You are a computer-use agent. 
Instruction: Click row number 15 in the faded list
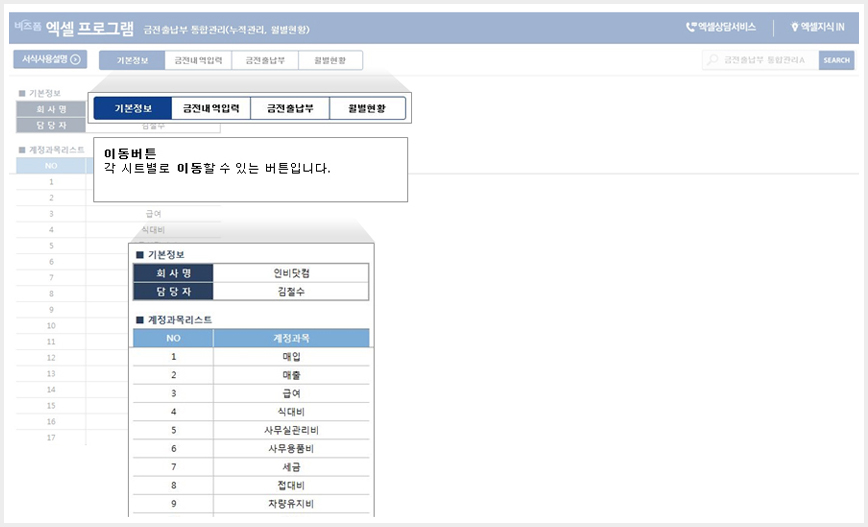[x=51, y=405]
